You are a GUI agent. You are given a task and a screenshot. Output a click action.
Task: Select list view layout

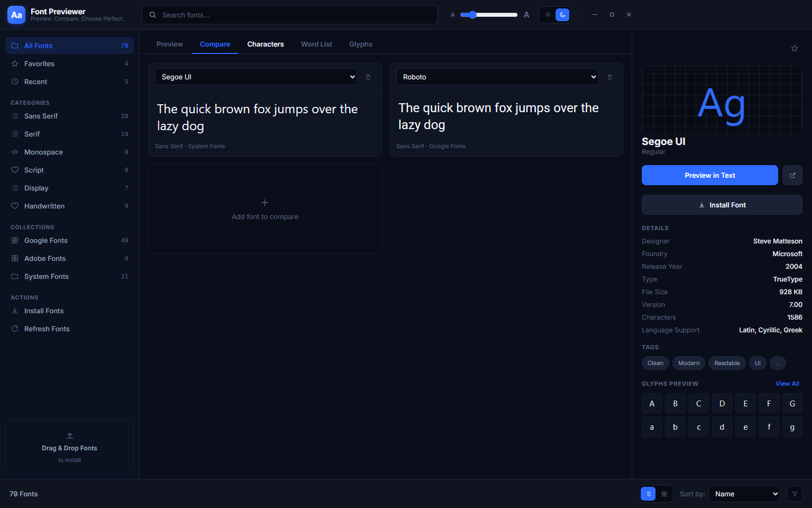(x=648, y=494)
